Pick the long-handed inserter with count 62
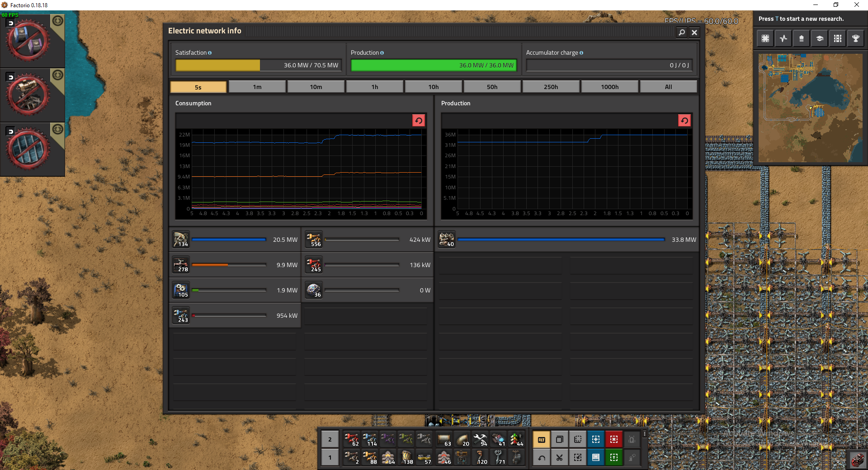Screen dimensions: 868x470 click(352, 439)
